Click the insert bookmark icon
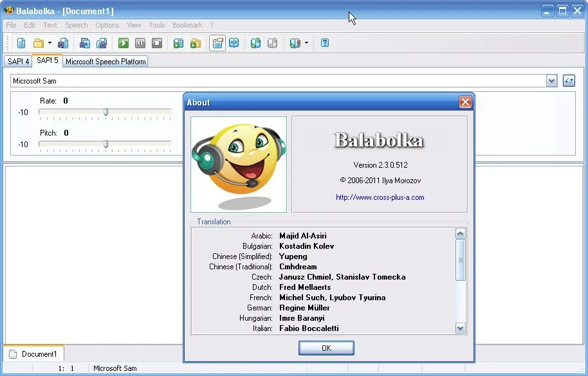Image resolution: width=588 pixels, height=376 pixels. tap(256, 43)
